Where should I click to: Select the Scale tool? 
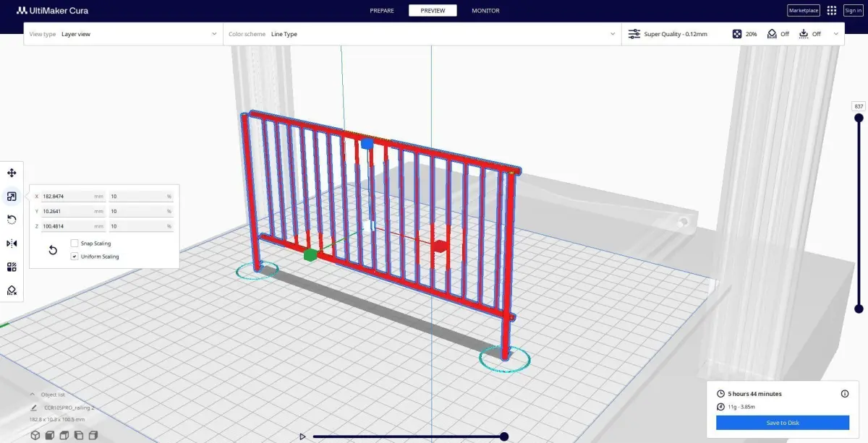click(x=12, y=196)
